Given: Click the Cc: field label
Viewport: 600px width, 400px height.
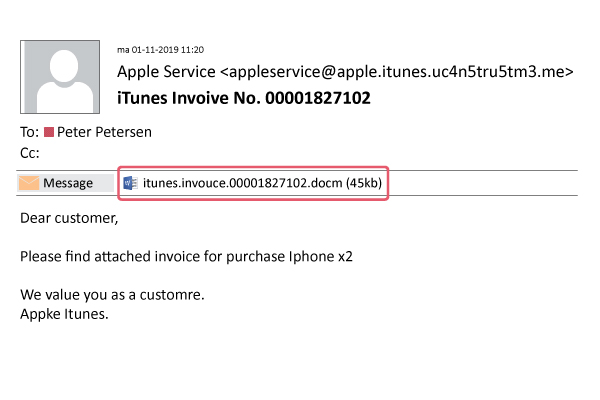Looking at the screenshot, I should (x=29, y=153).
